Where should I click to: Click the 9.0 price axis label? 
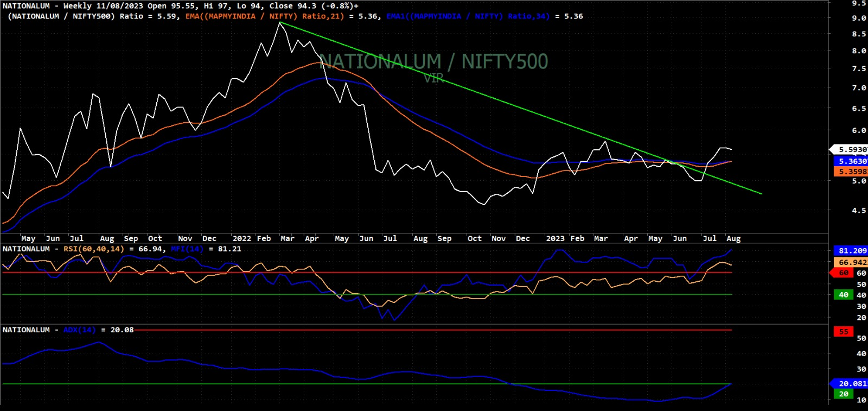point(859,18)
